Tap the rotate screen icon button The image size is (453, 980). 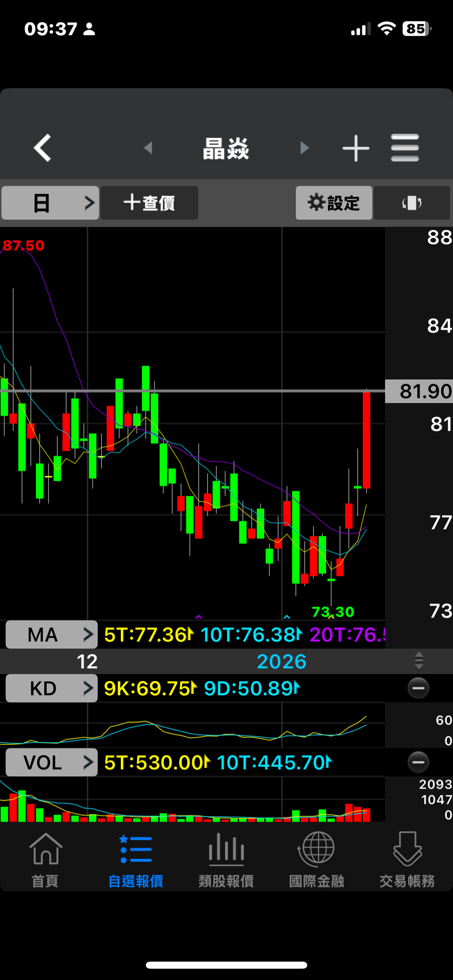(x=411, y=203)
